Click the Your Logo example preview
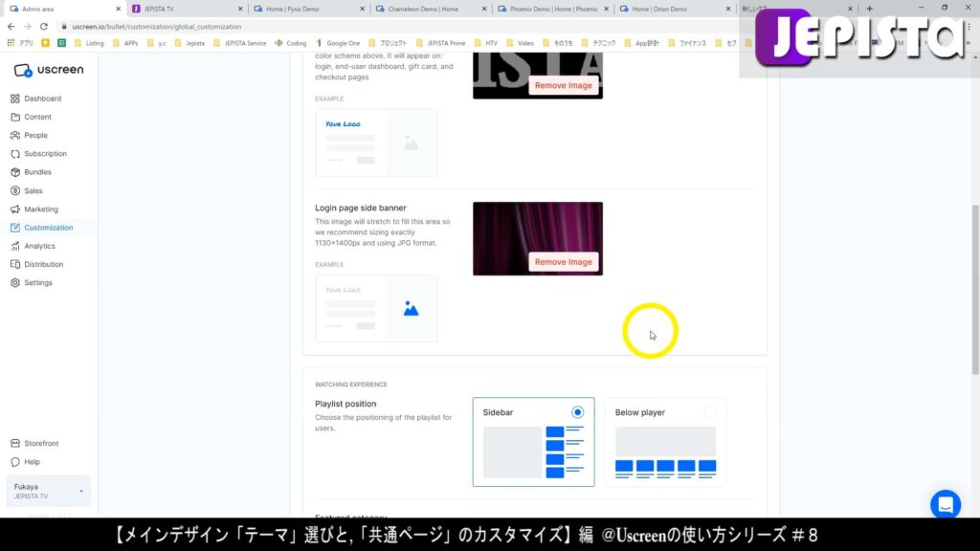 coord(376,143)
